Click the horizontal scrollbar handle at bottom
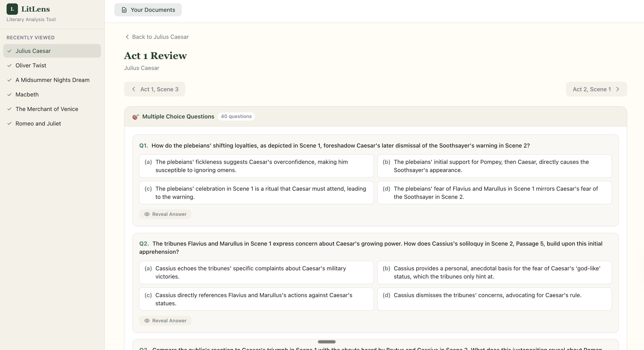 pyautogui.click(x=327, y=342)
